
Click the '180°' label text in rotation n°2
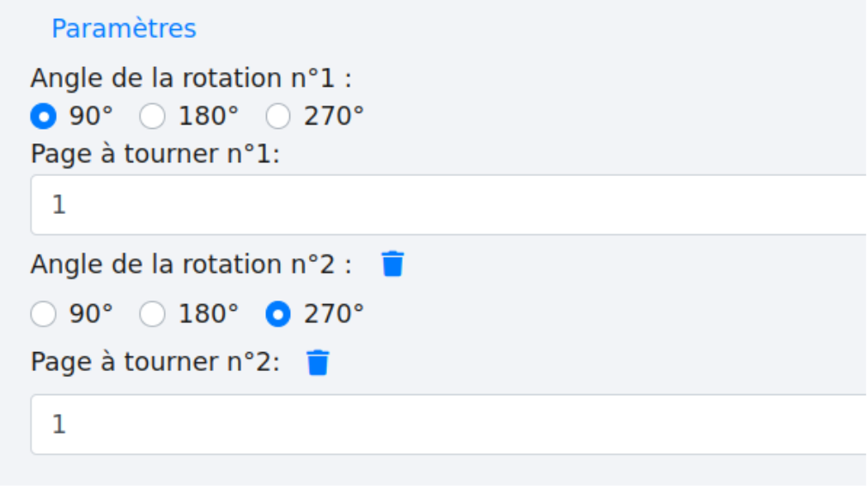click(x=209, y=315)
